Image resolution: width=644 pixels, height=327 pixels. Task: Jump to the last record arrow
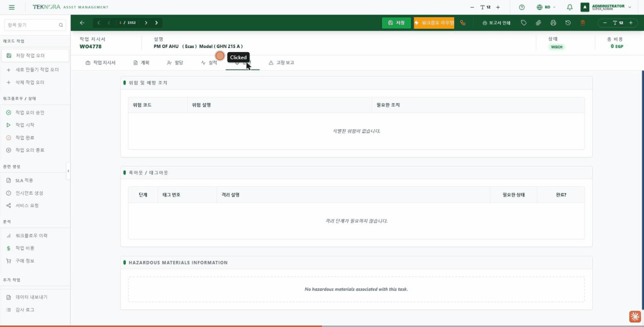[156, 23]
